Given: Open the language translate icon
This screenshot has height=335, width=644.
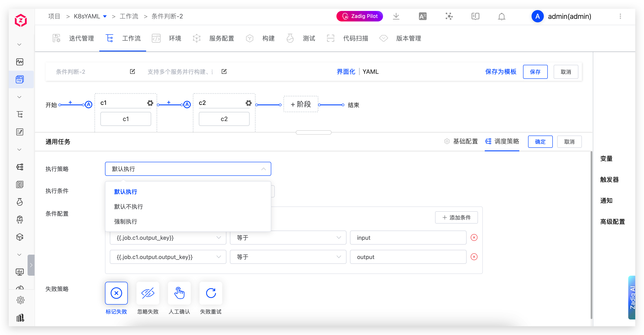Looking at the screenshot, I should [x=422, y=16].
